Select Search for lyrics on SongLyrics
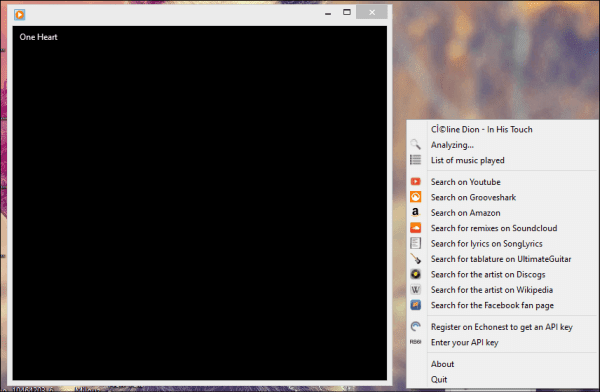The width and height of the screenshot is (600, 392). point(502,243)
